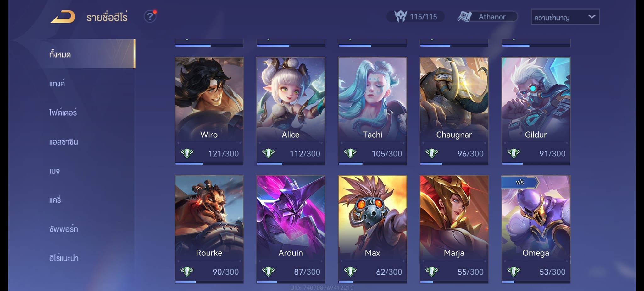Click Alice's mastery progress bar
The height and width of the screenshot is (291, 644).
[x=291, y=164]
